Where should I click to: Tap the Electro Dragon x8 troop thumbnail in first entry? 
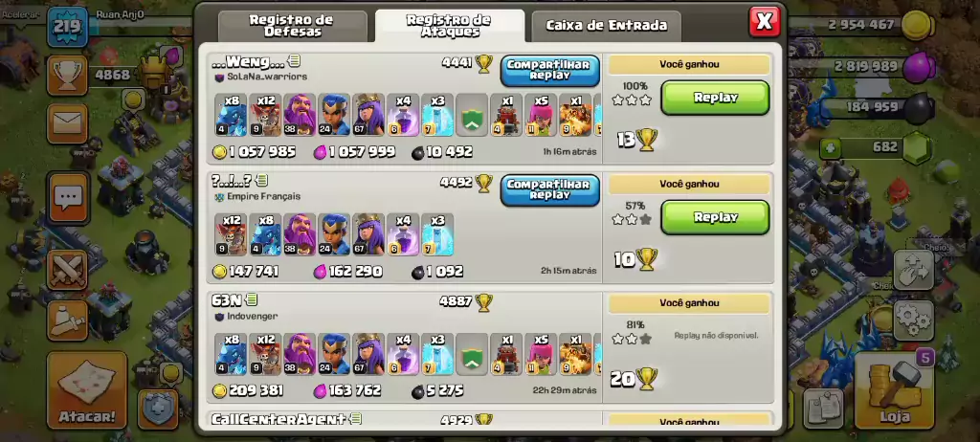pyautogui.click(x=232, y=115)
